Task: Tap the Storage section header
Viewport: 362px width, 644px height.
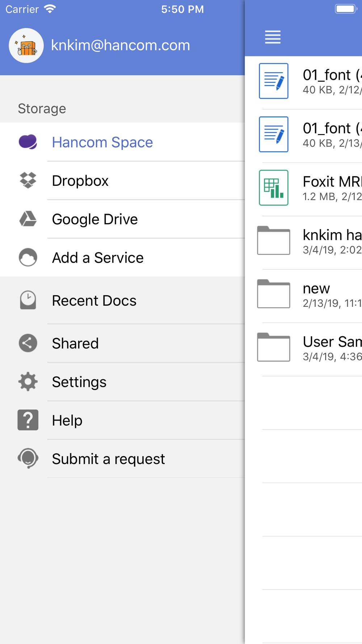Action: coord(42,109)
